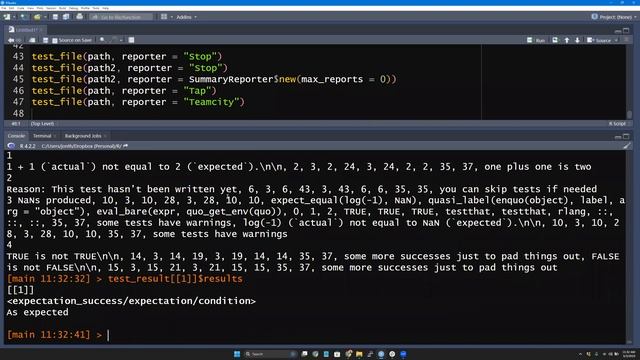Screen dimensions: 640x360
Task: Switch to the Terminal tab
Action: point(42,136)
